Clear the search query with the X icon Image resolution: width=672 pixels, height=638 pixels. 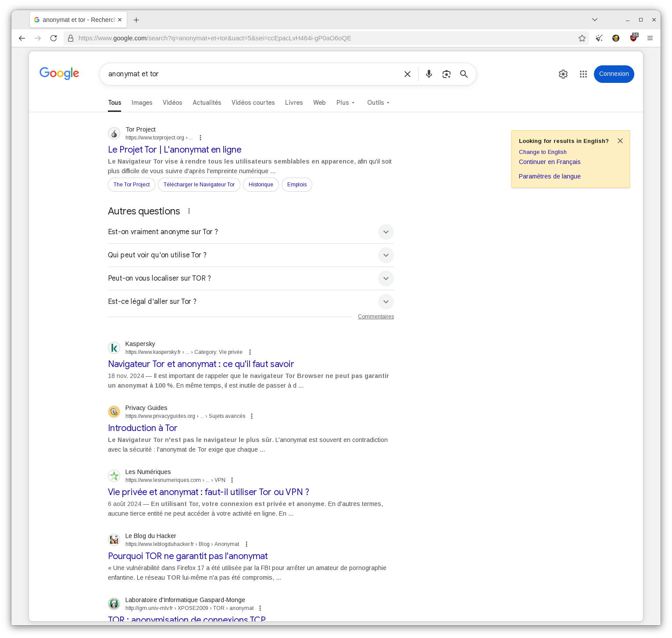coord(407,74)
